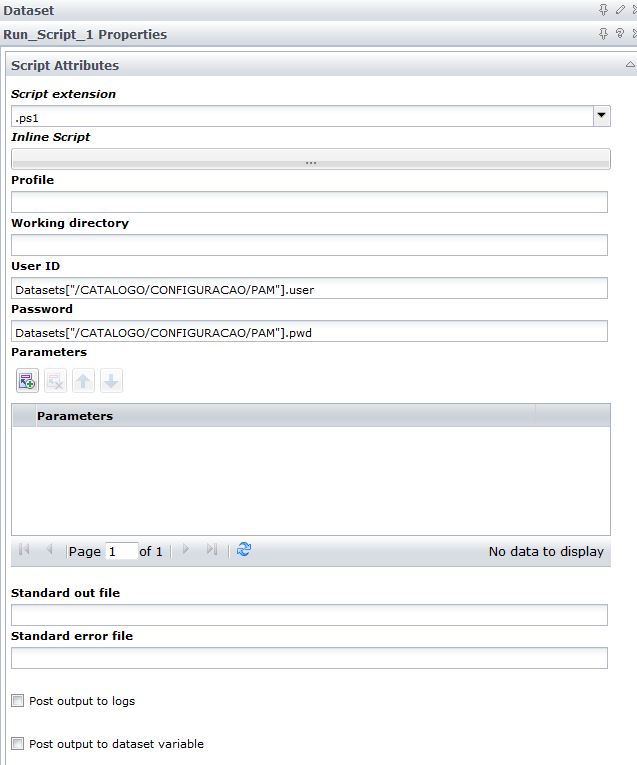Image resolution: width=637 pixels, height=765 pixels.
Task: Click the User ID field
Action: pos(309,288)
